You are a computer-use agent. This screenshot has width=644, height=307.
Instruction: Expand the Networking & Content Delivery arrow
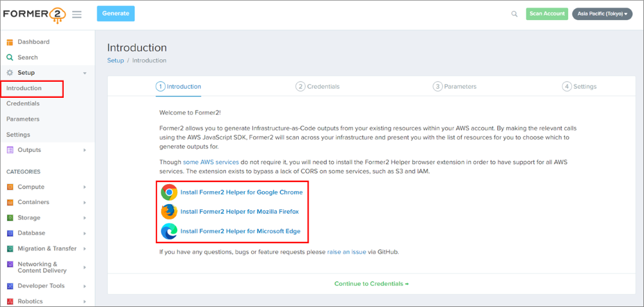click(84, 268)
